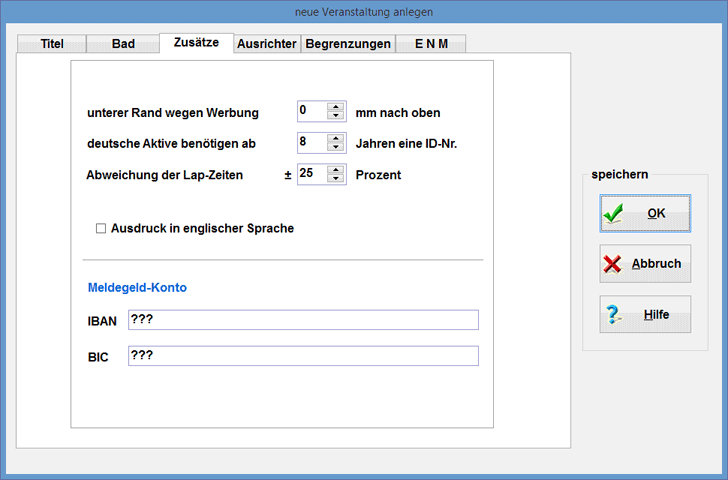Select the Zusätze tab
Screen dimensions: 728x480
coord(196,43)
